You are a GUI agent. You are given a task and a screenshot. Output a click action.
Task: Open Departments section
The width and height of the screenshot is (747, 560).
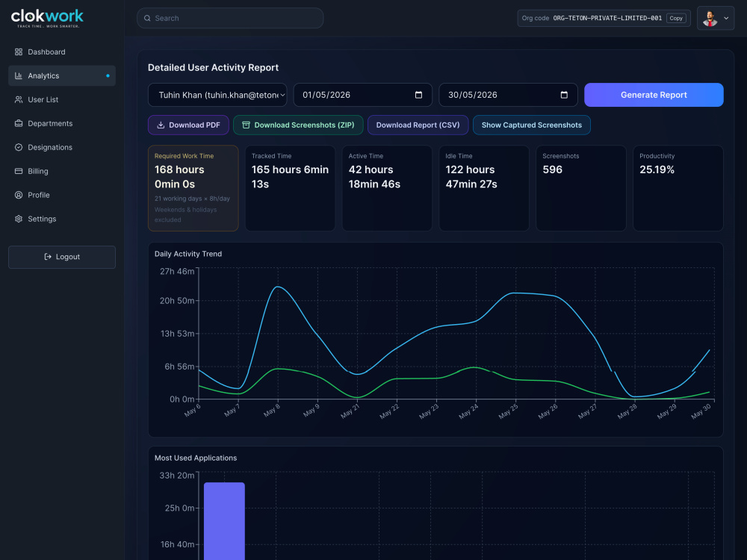62,123
